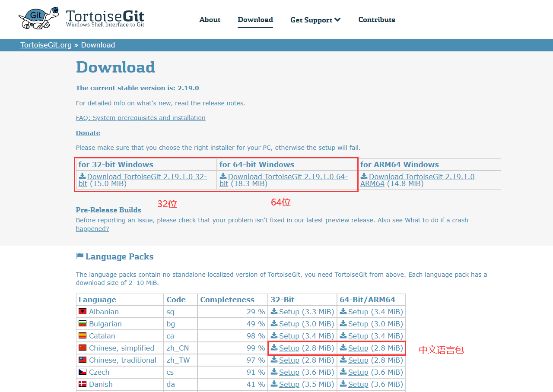The width and height of the screenshot is (553, 392).
Task: Click the Chinese simplified flag icon
Action: pyautogui.click(x=83, y=348)
